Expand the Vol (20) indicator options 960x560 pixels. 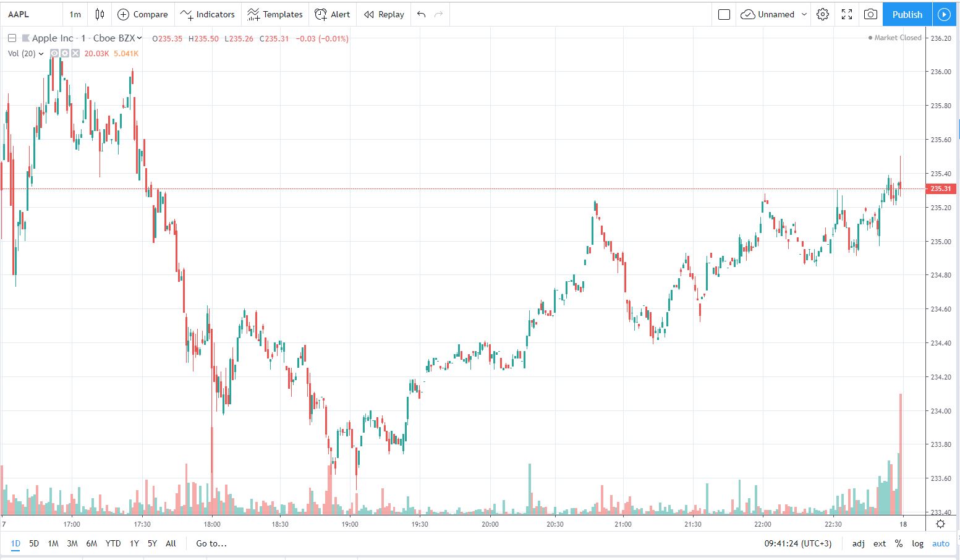(41, 54)
